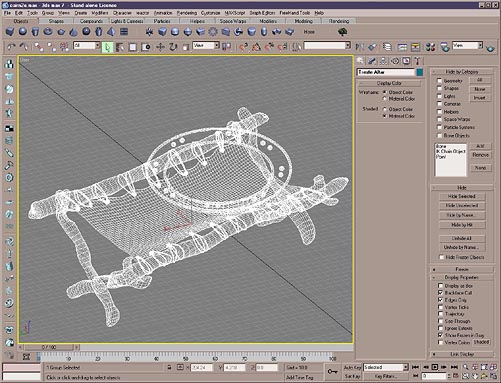Open the Rendering menu
The height and width of the screenshot is (383, 501).
tap(187, 13)
